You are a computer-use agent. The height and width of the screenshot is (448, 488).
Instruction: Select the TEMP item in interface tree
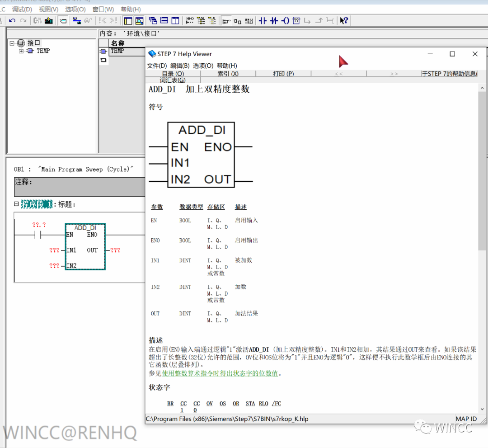[43, 51]
